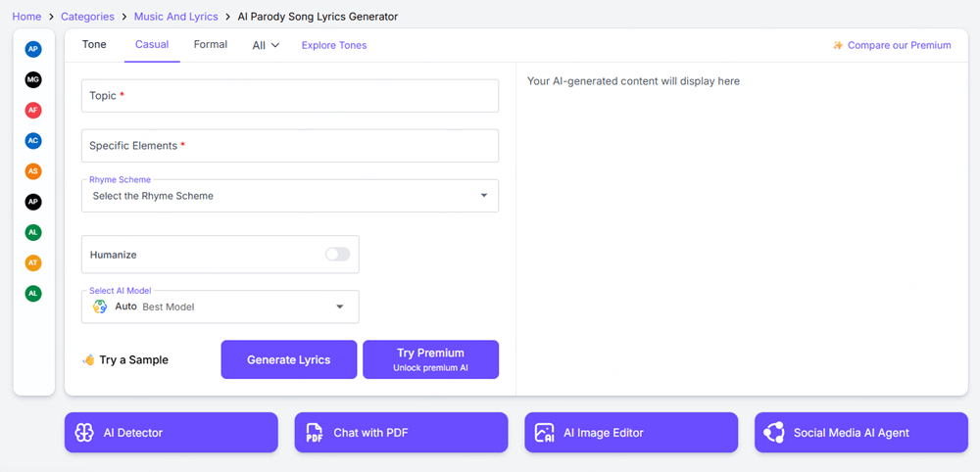This screenshot has height=472, width=980.
Task: Click the green AL icon below AT
Action: click(x=33, y=294)
